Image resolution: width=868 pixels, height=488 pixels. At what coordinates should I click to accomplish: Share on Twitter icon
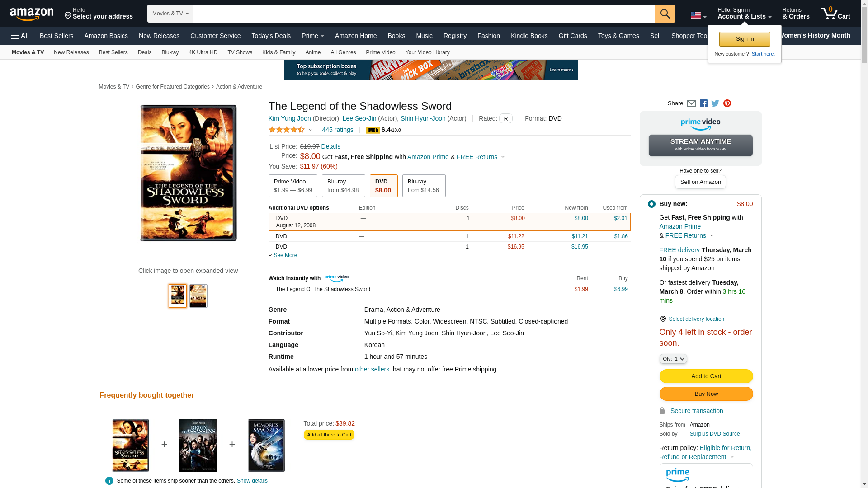pyautogui.click(x=715, y=103)
